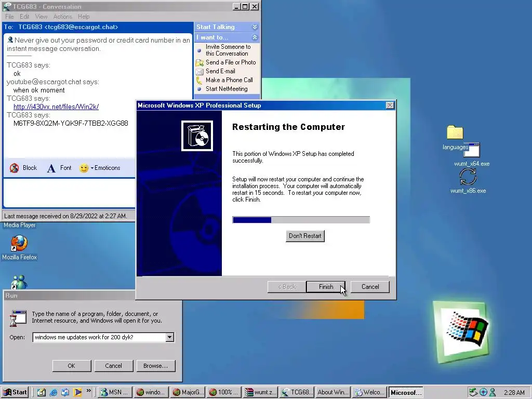The width and height of the screenshot is (532, 399).
Task: Select wumt_x64.exe desktop icon
Action: (472, 150)
